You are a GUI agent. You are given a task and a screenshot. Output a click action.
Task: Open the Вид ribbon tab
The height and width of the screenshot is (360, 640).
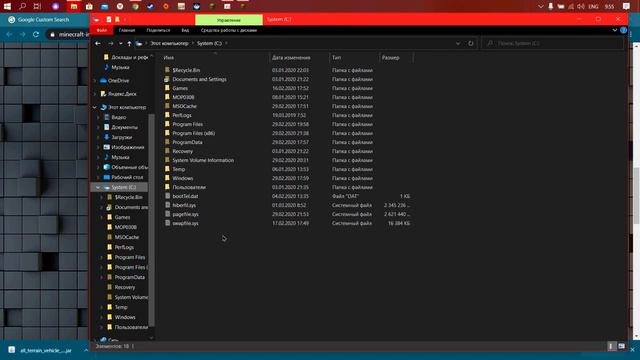(x=185, y=30)
